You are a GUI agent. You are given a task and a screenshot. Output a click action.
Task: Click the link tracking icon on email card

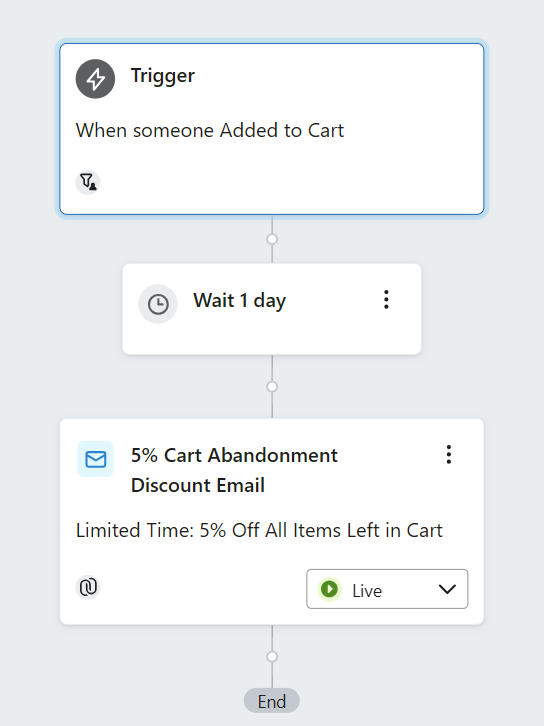tap(88, 587)
